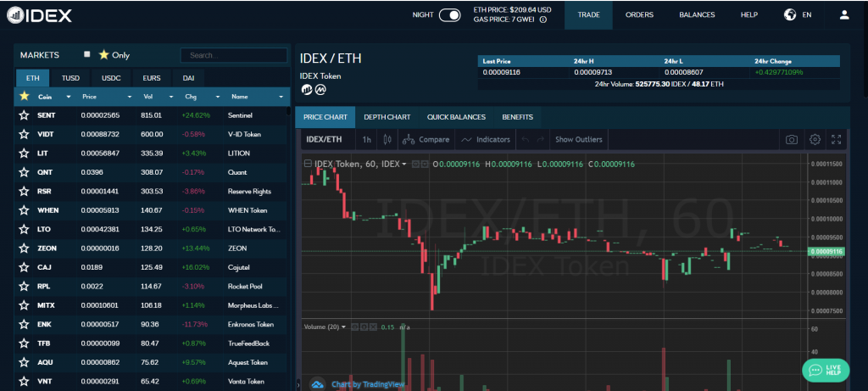Screen dimensions: 868x391
Task: Star the ZEON coin row
Action: click(x=24, y=249)
